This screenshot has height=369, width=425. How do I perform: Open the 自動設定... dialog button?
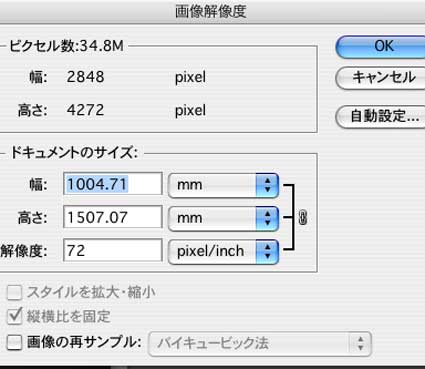click(x=381, y=117)
